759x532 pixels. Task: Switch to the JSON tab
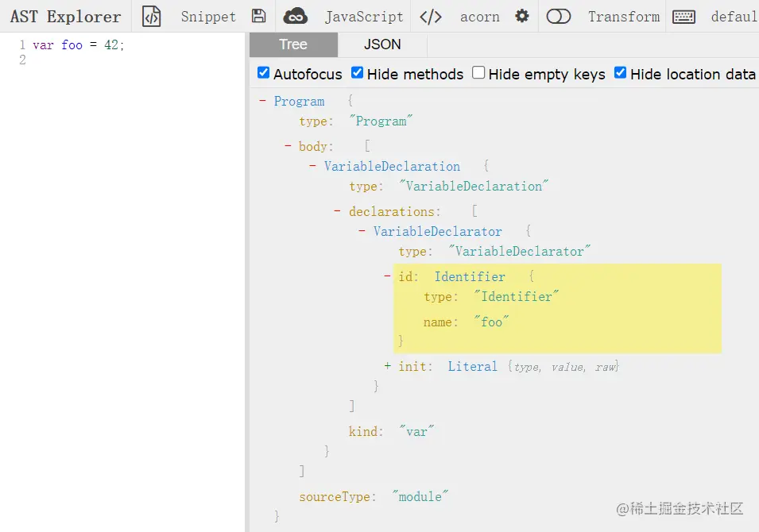pyautogui.click(x=382, y=44)
